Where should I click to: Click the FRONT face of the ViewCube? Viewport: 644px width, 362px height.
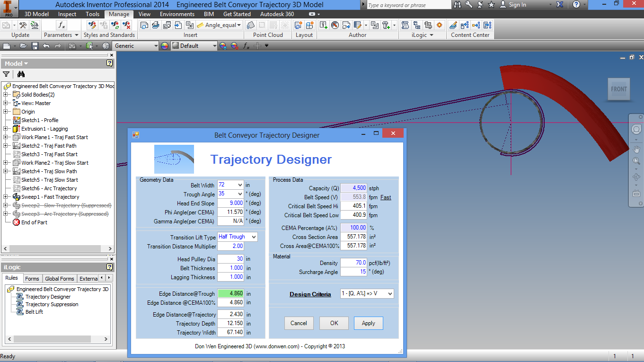[x=619, y=89]
